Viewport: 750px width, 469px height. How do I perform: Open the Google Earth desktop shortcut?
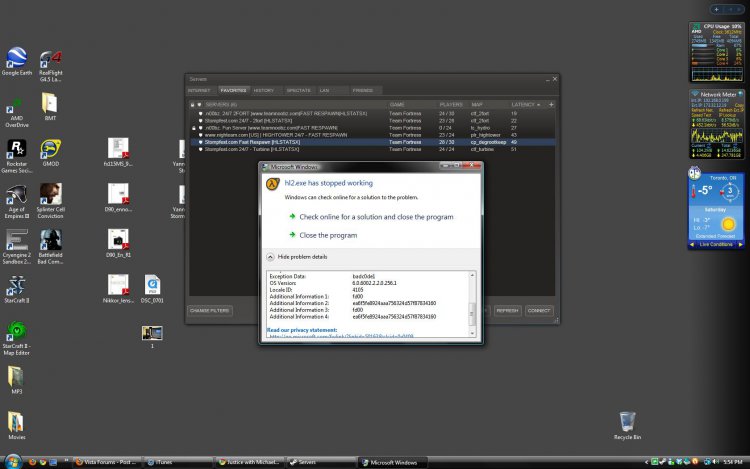click(x=17, y=61)
